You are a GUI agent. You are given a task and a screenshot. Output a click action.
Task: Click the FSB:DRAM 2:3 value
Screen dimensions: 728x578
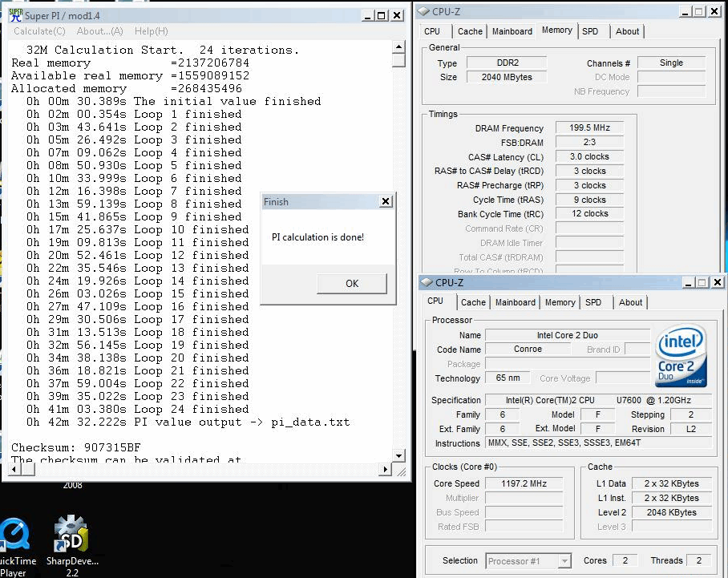[589, 142]
